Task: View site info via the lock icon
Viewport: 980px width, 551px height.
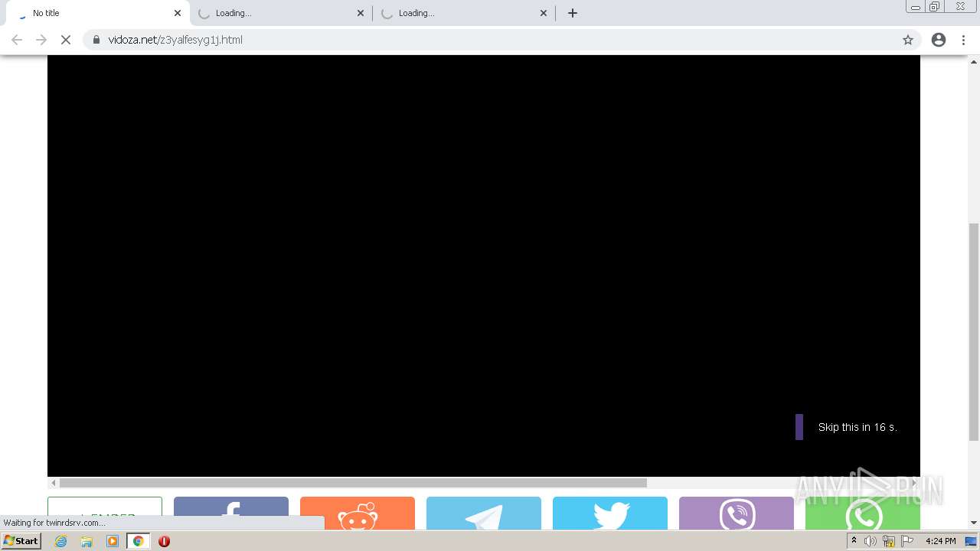Action: click(96, 40)
